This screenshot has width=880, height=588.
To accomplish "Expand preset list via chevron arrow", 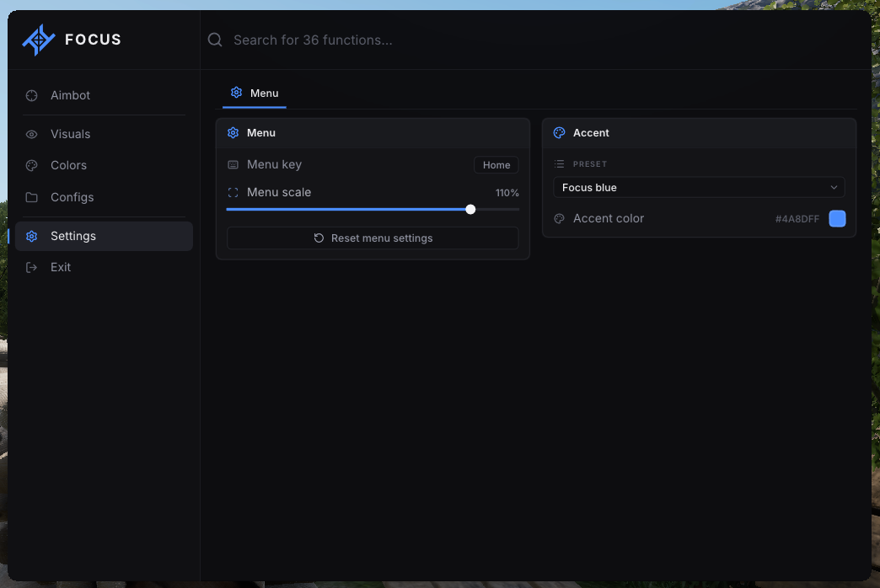I will (834, 187).
